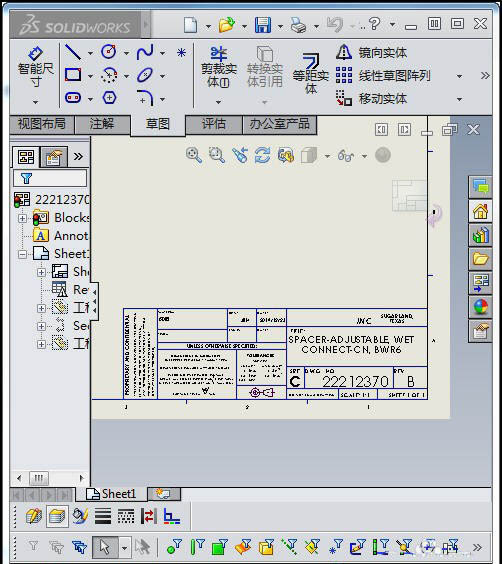Viewport: 502px width, 564px height.
Task: Create a new document
Action: tap(190, 25)
